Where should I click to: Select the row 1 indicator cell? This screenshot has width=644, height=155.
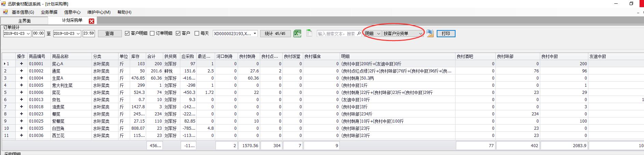(9, 64)
